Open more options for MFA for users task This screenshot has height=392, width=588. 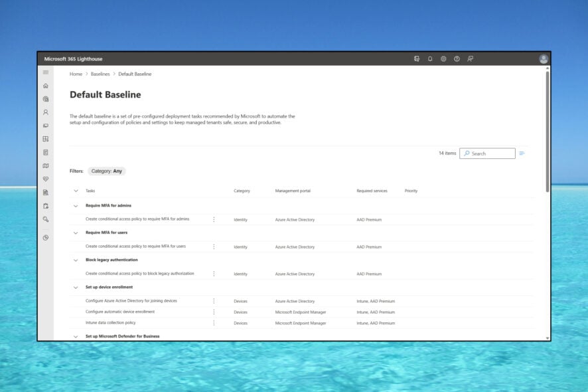(214, 246)
